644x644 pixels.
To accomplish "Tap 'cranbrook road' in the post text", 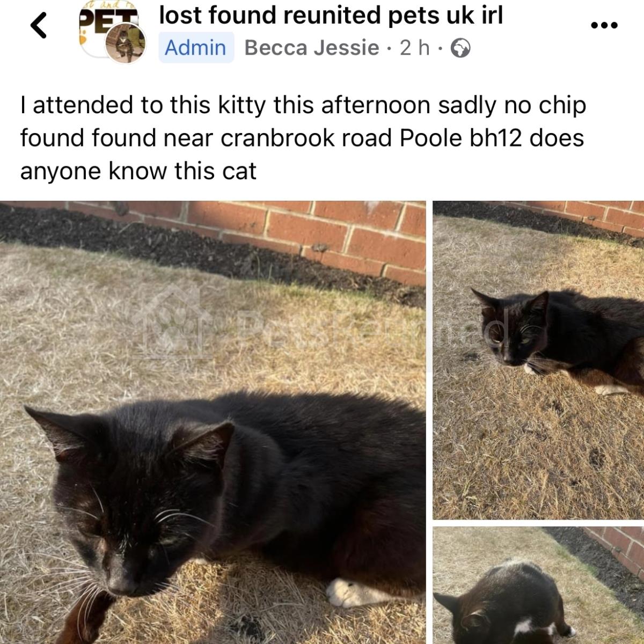I will pyautogui.click(x=308, y=138).
